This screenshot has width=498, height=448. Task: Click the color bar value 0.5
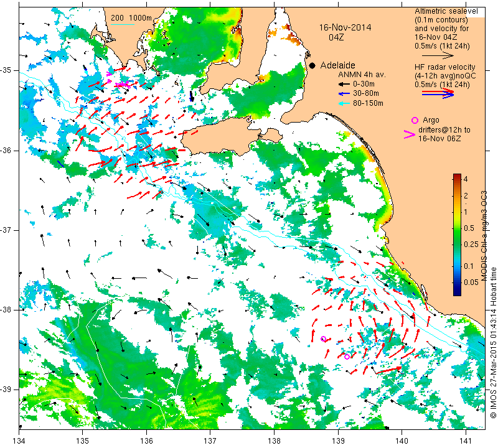469,228
